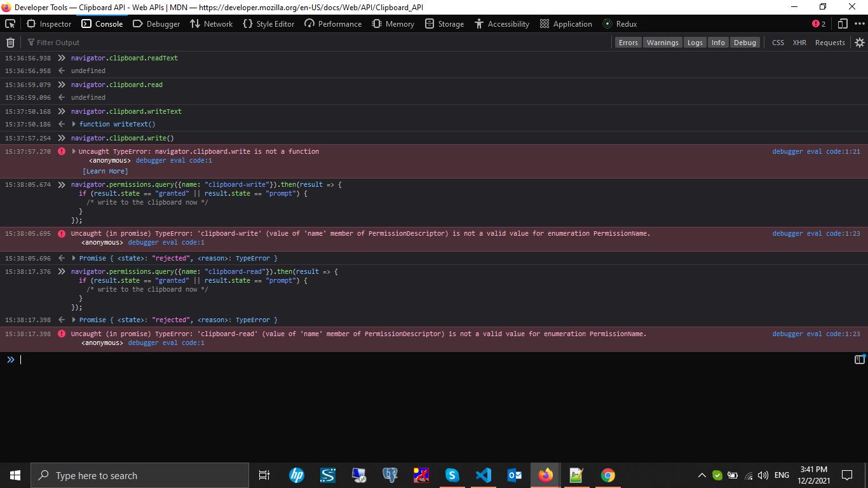Toggle the XHR filter
The width and height of the screenshot is (868, 488).
click(799, 43)
